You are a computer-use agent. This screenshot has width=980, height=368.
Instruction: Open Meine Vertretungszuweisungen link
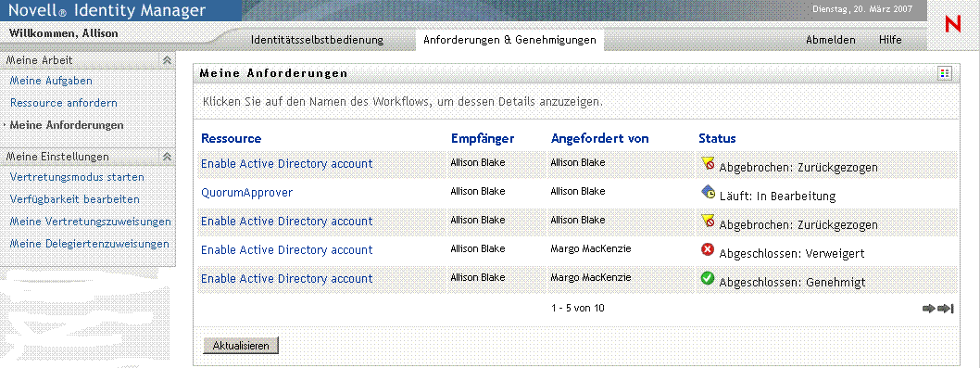(x=90, y=222)
